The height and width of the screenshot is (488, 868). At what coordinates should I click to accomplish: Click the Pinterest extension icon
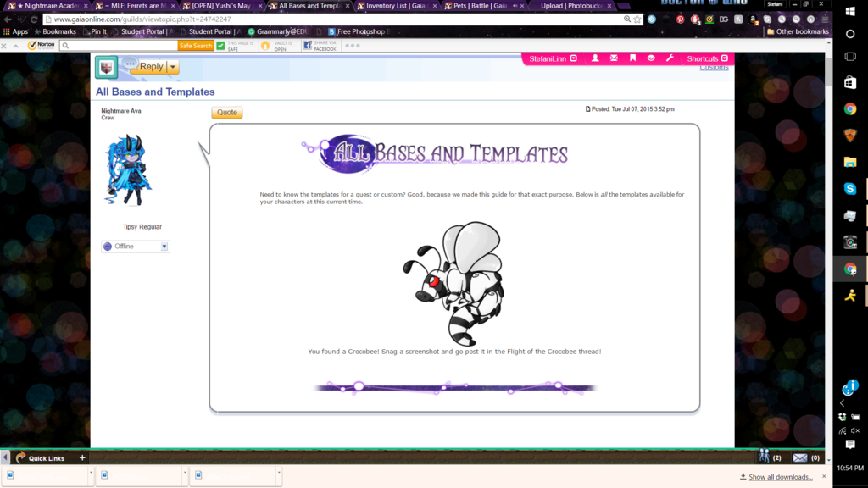681,19
